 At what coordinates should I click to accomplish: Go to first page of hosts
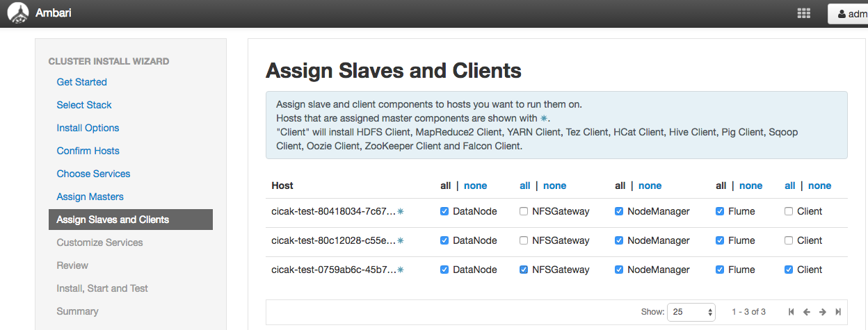792,312
